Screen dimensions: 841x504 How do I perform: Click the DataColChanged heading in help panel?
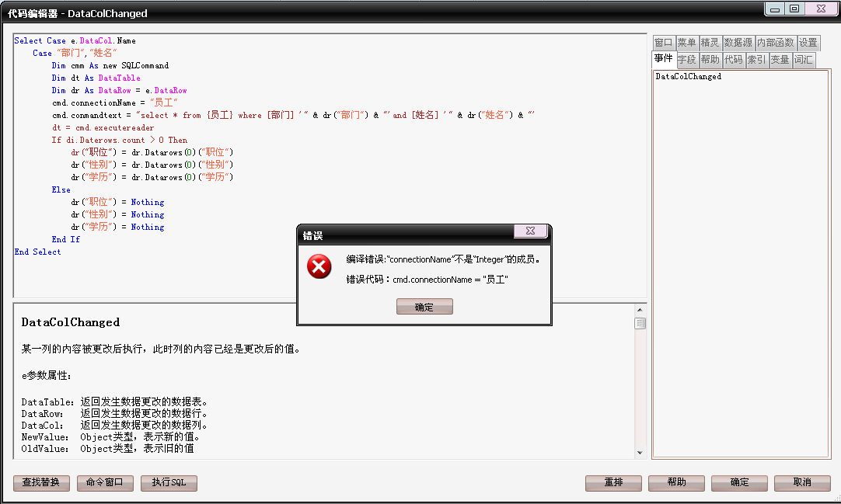click(x=70, y=322)
